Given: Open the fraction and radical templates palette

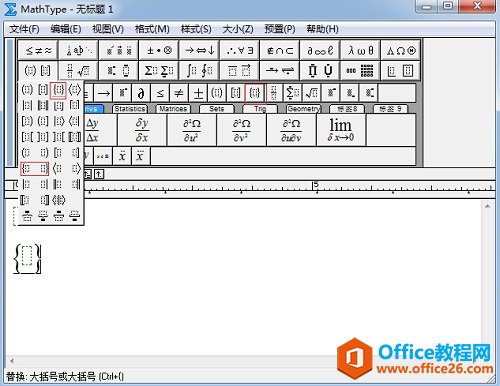Looking at the screenshot, I should 78,70.
